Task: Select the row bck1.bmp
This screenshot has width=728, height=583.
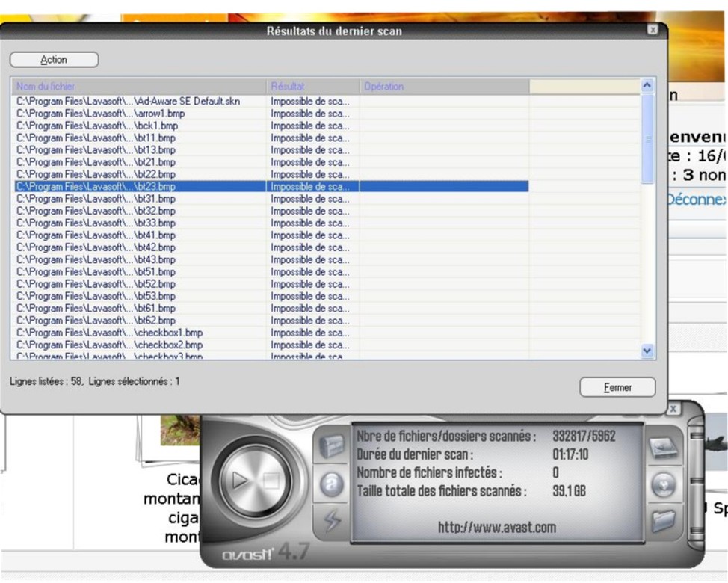Action: coord(271,126)
